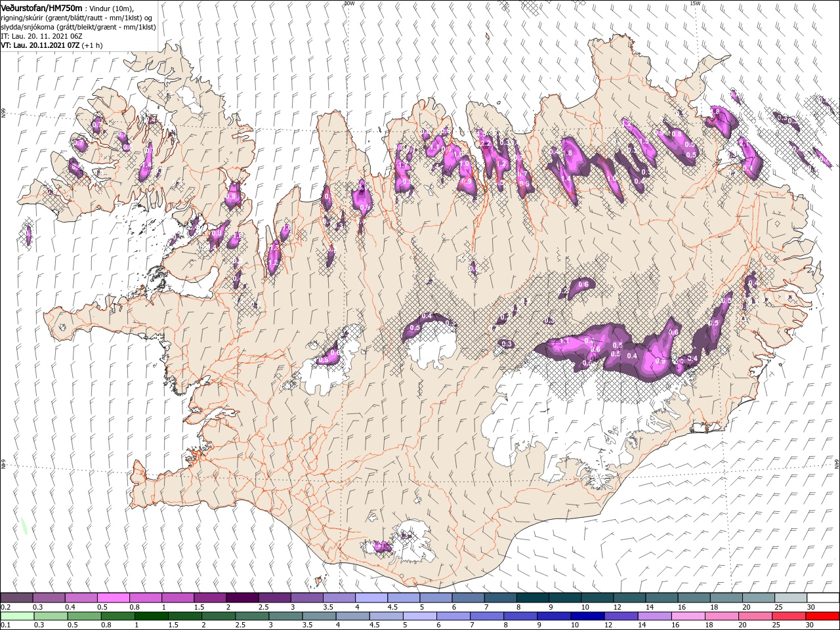Pick the snow legend swatch between 0.4 and 0.5
This screenshot has width=840, height=630.
point(81,598)
